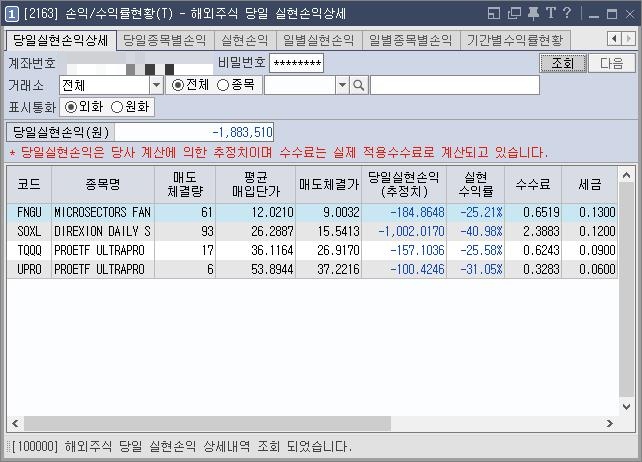Click the horizontal scrollbar left arrow

click(x=15, y=423)
